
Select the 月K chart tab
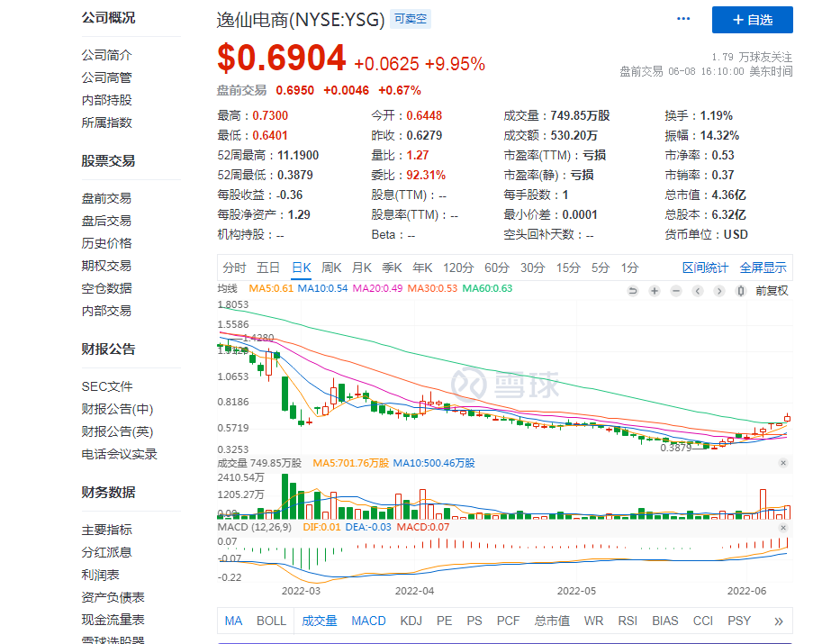pos(362,268)
